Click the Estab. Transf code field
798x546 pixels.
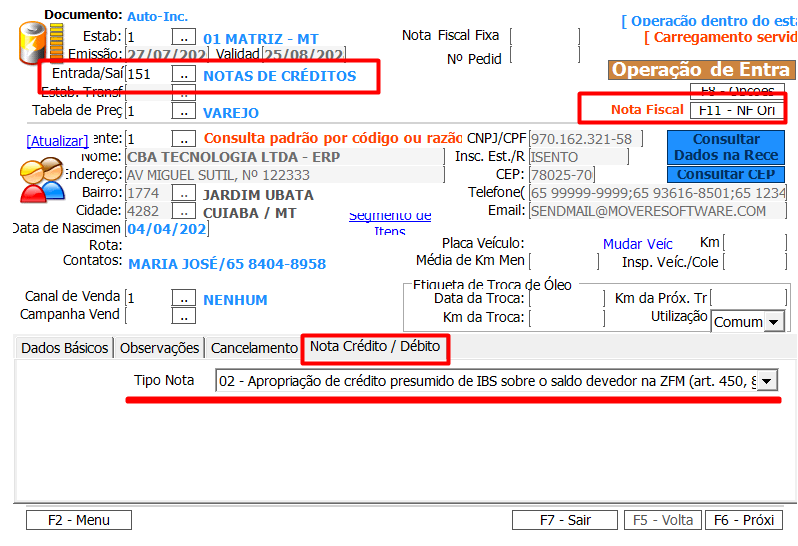tap(148, 93)
